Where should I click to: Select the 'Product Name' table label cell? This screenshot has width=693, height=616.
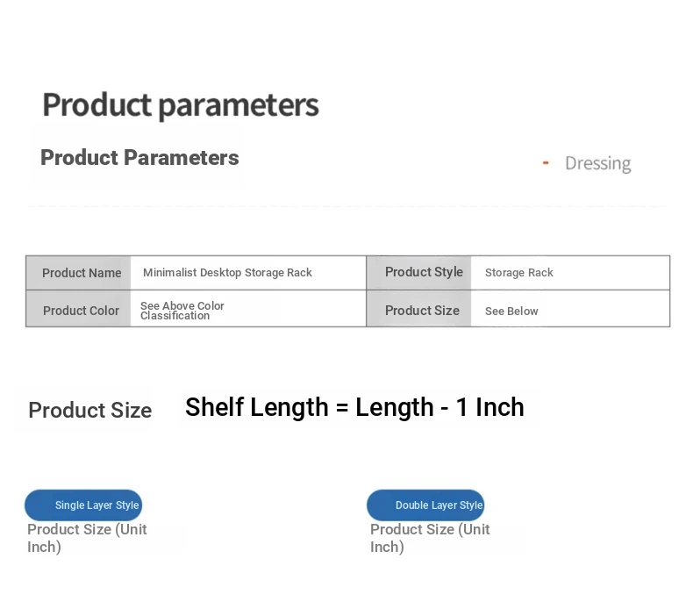pyautogui.click(x=82, y=273)
